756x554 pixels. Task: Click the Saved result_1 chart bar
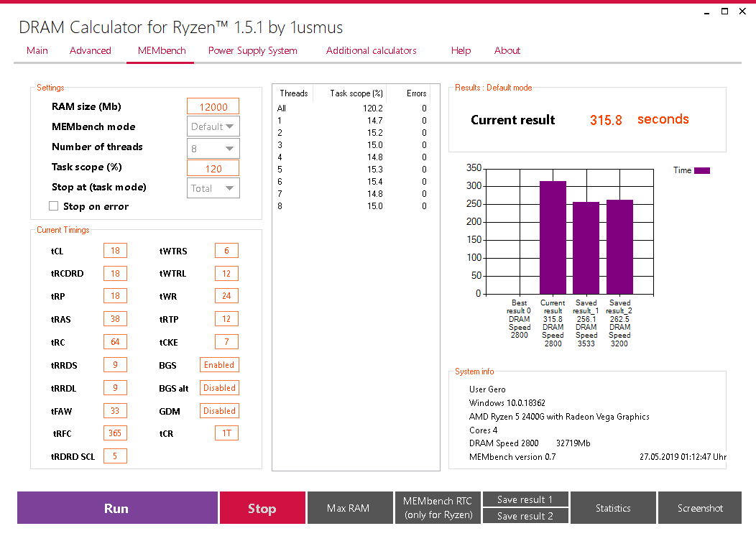click(x=586, y=249)
